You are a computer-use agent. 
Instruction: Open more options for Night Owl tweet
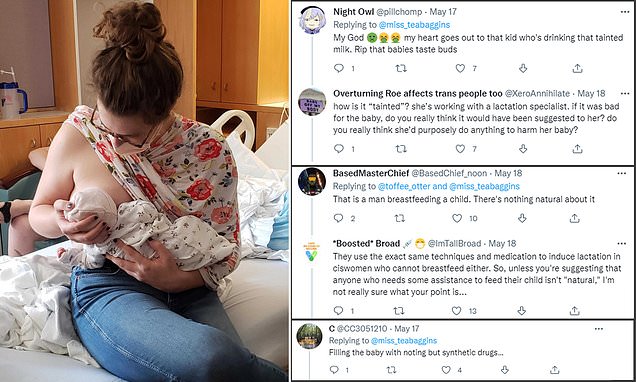tap(625, 12)
